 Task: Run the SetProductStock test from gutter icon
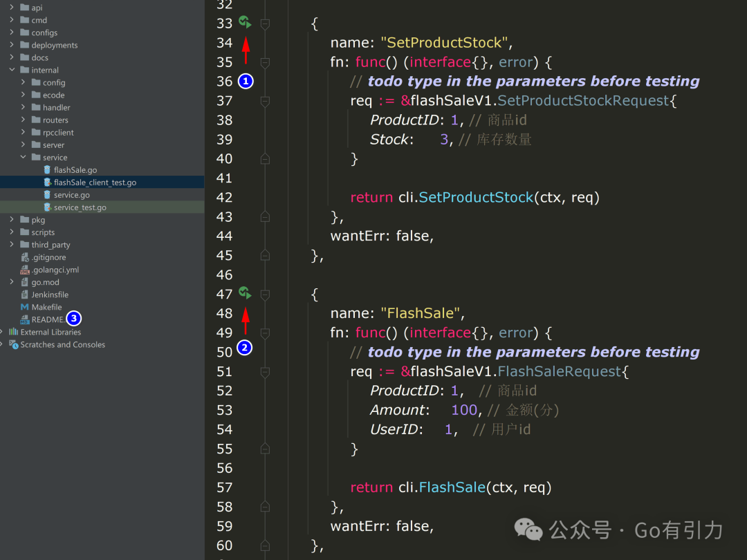pyautogui.click(x=245, y=22)
